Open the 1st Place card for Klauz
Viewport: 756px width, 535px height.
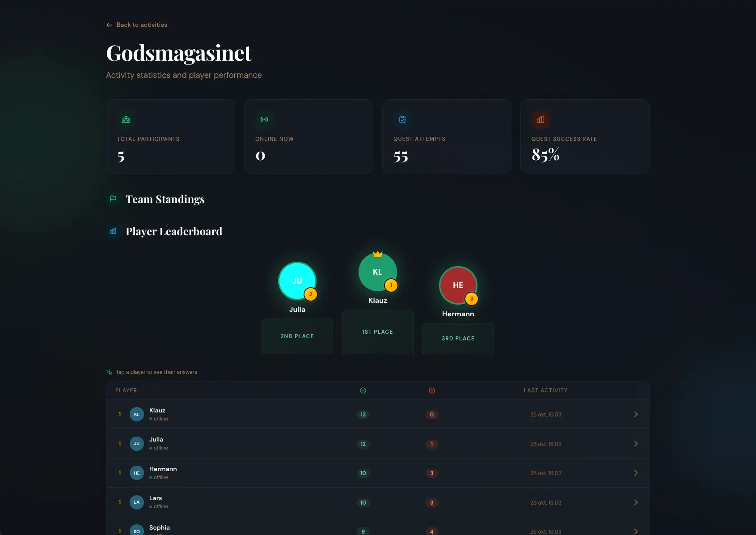pos(377,332)
